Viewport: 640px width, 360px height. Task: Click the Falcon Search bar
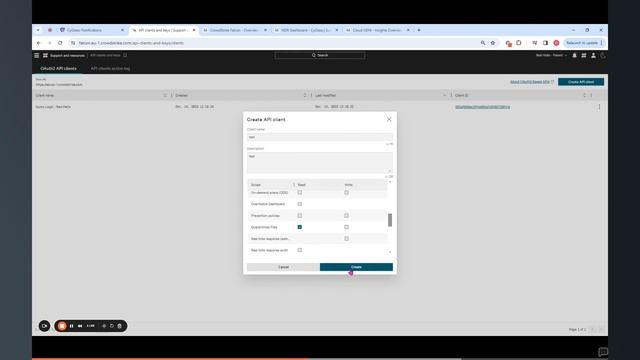[320, 55]
